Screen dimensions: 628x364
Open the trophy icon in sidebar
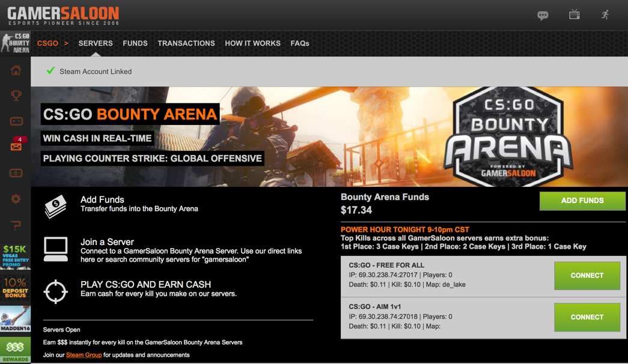click(16, 96)
